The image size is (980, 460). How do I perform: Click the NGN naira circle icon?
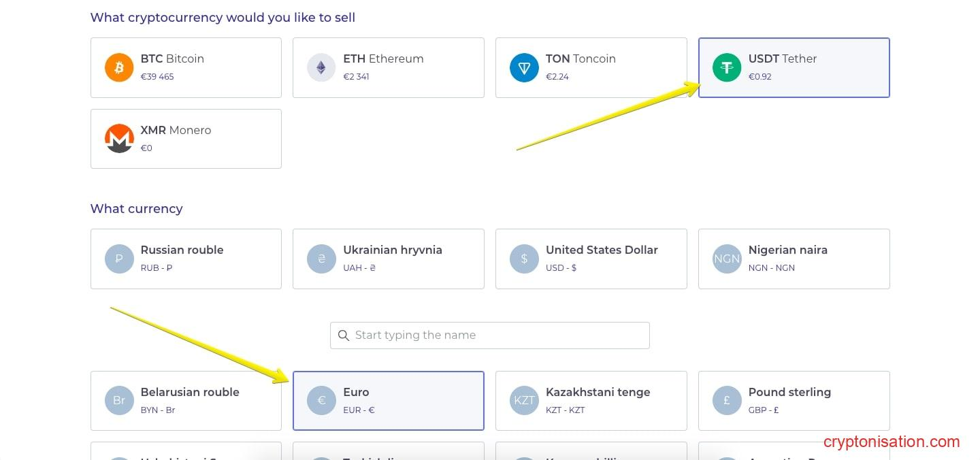point(727,259)
